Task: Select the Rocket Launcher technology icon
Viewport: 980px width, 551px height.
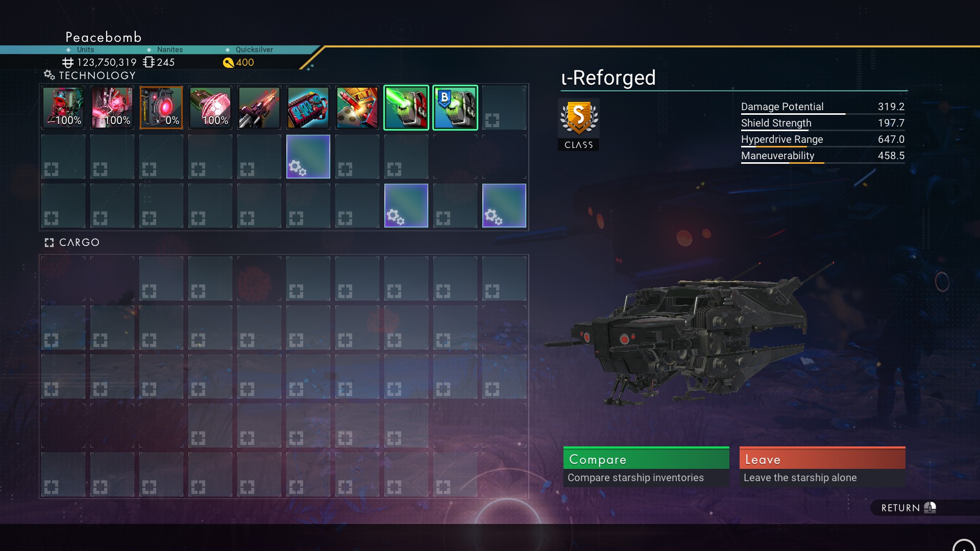Action: tap(357, 108)
